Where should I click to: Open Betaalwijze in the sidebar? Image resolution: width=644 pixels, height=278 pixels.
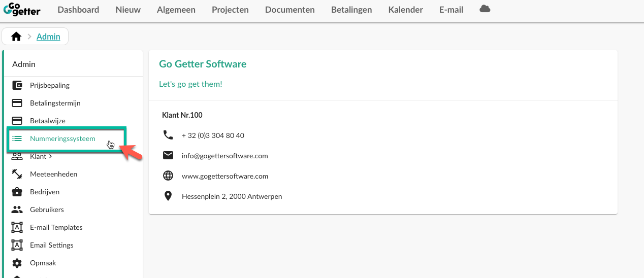[x=48, y=121]
